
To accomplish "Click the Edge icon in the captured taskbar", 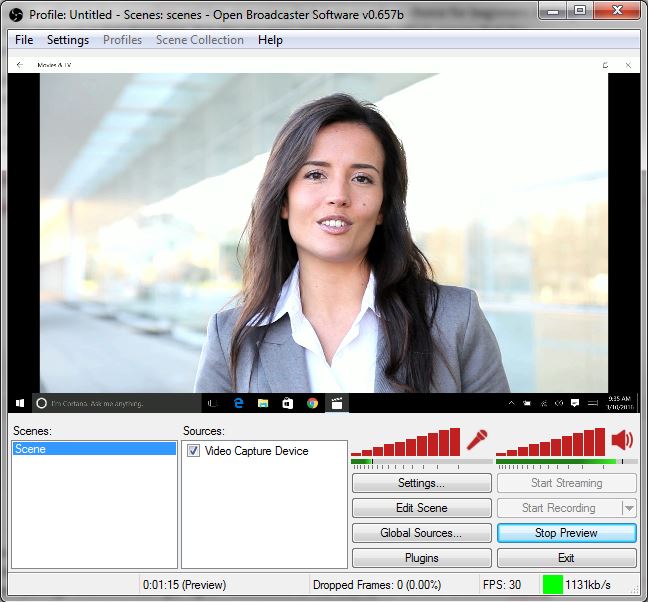I will pyautogui.click(x=239, y=403).
